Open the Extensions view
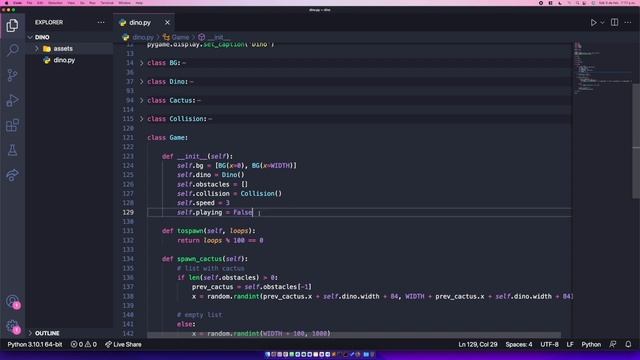The image size is (640, 360). [12, 125]
